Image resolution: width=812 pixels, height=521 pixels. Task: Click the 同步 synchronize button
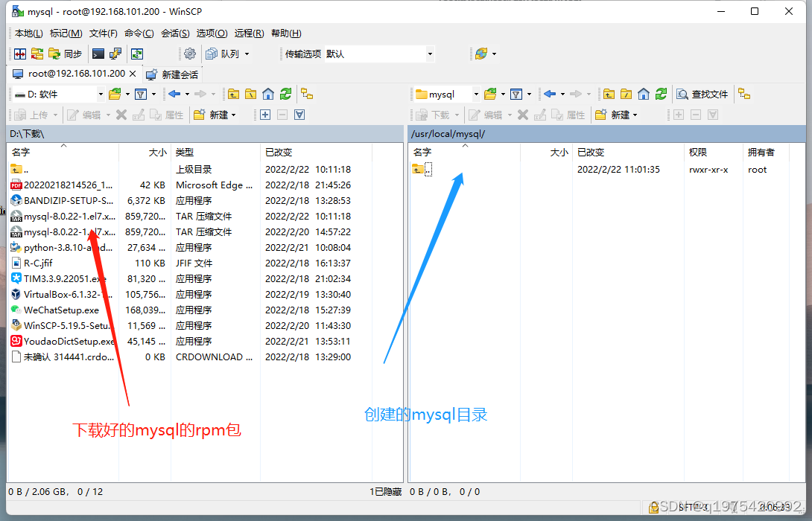pos(66,54)
